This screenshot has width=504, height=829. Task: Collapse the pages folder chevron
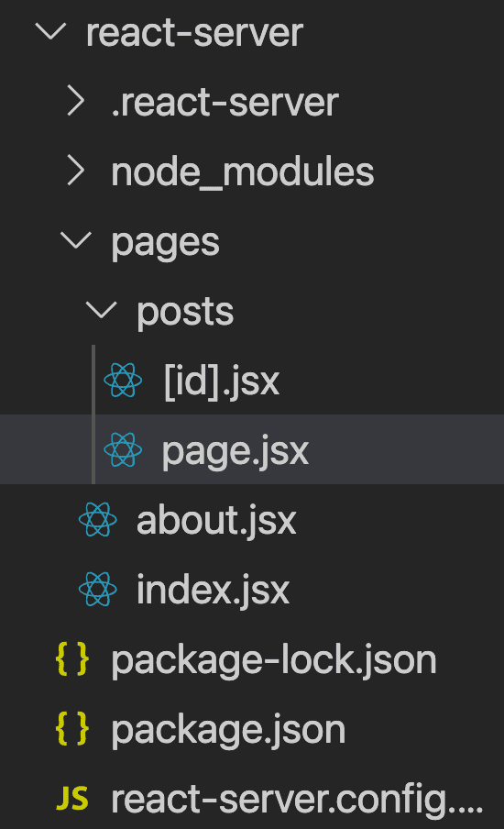point(75,240)
